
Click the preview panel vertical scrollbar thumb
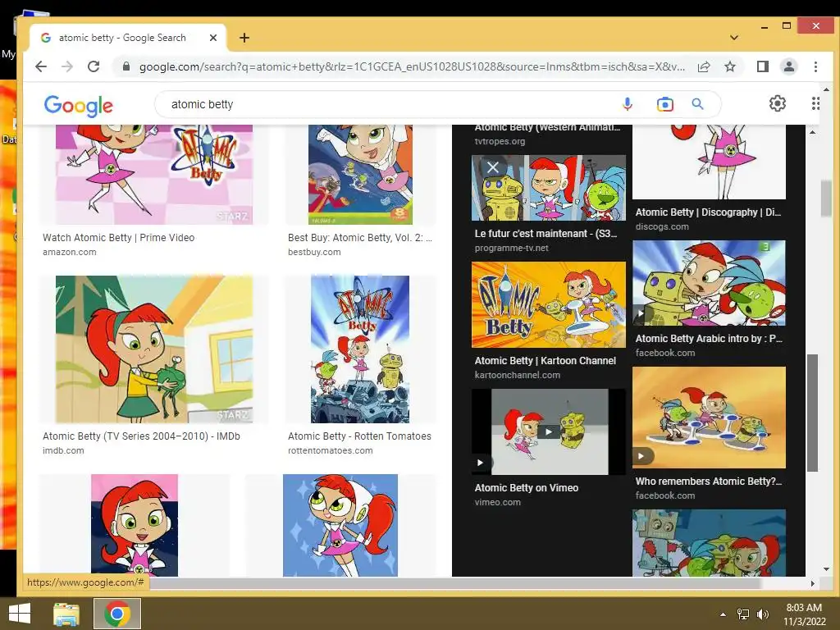(x=813, y=413)
